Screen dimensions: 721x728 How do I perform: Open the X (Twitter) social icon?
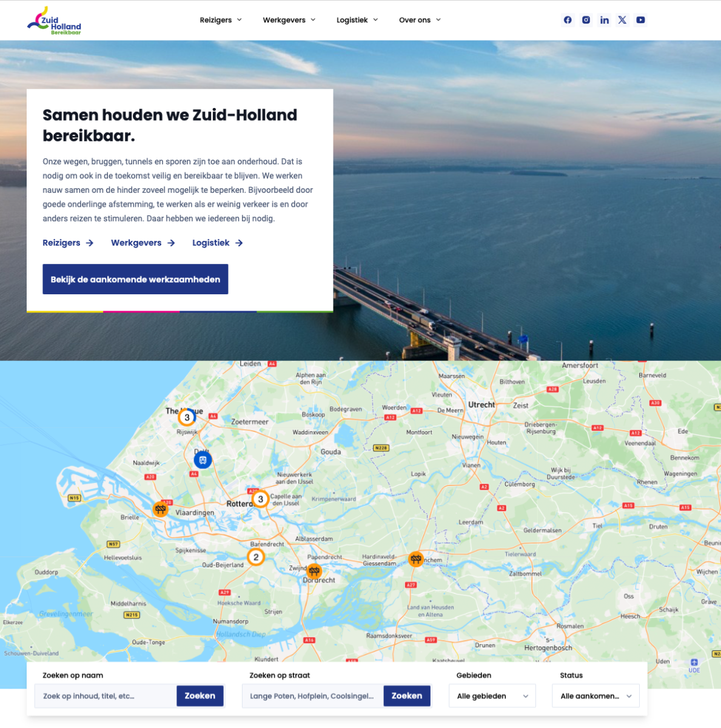point(622,20)
